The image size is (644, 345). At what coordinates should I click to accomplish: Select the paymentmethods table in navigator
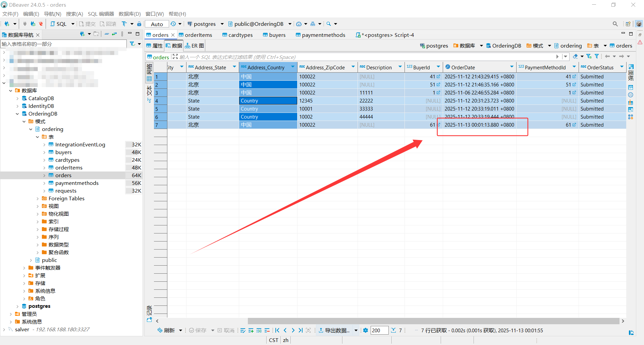[x=77, y=183]
